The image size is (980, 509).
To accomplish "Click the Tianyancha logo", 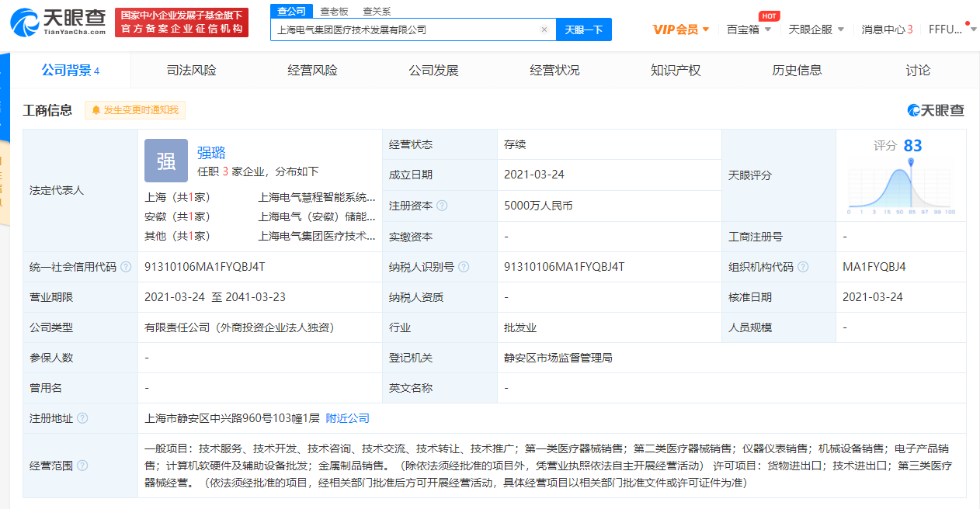I will pos(58,23).
